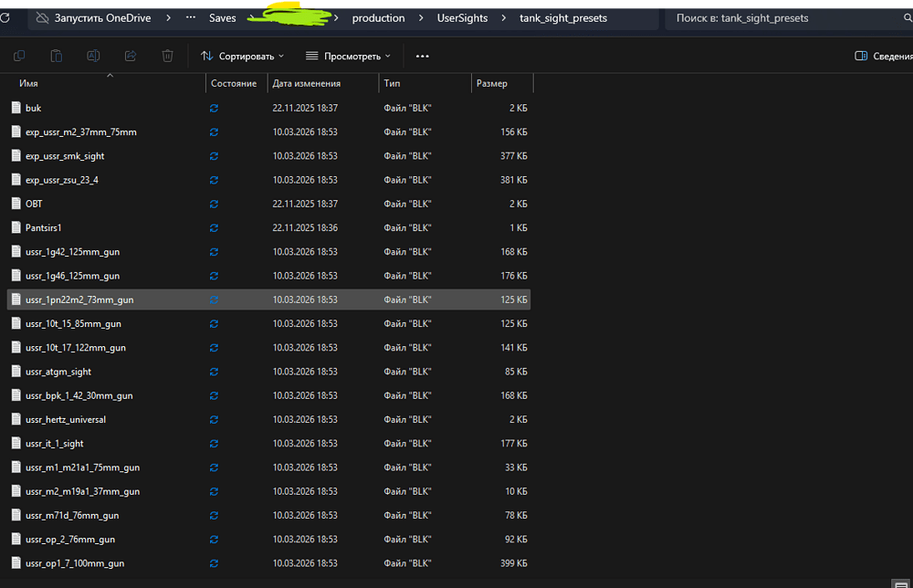The image size is (913, 588).
Task: Select the file ussr_atgm_sight
Action: (58, 372)
